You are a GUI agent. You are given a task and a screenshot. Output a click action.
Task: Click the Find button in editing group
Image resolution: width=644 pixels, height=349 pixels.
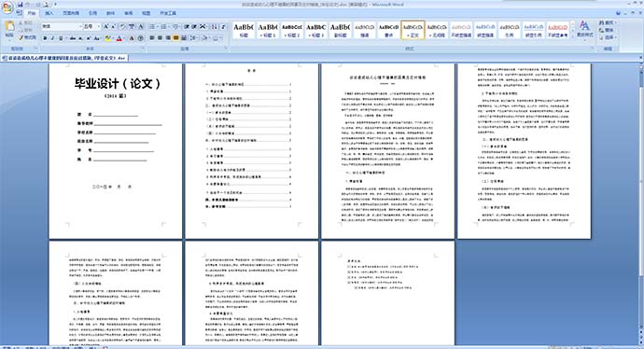point(607,22)
